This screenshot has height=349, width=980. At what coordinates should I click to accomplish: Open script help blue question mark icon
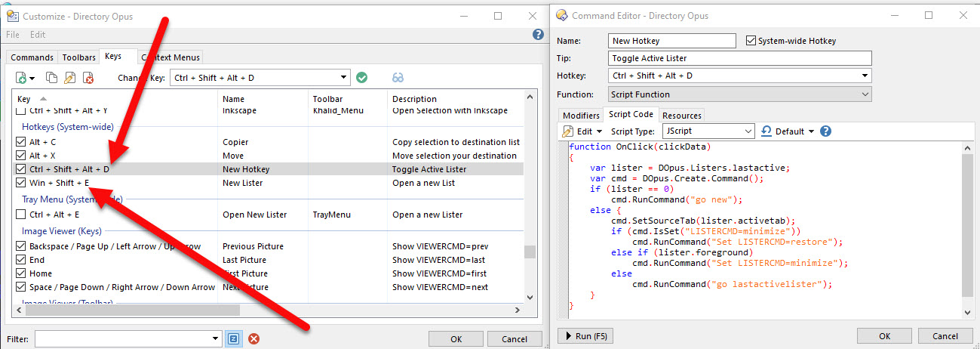825,131
